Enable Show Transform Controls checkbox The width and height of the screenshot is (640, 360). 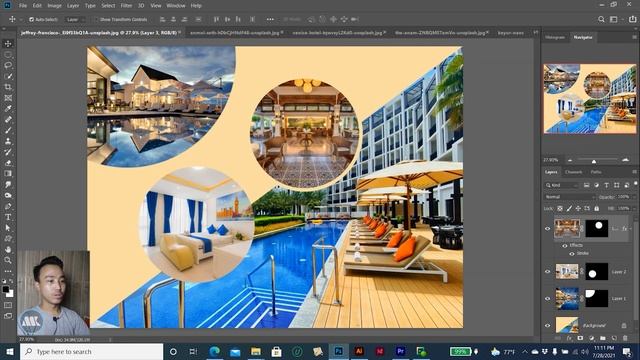tap(97, 19)
